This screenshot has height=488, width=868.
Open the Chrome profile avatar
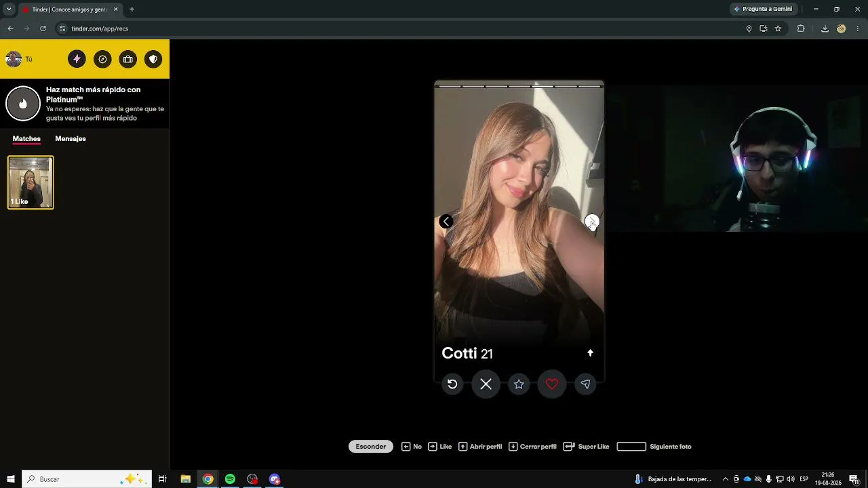coord(842,28)
